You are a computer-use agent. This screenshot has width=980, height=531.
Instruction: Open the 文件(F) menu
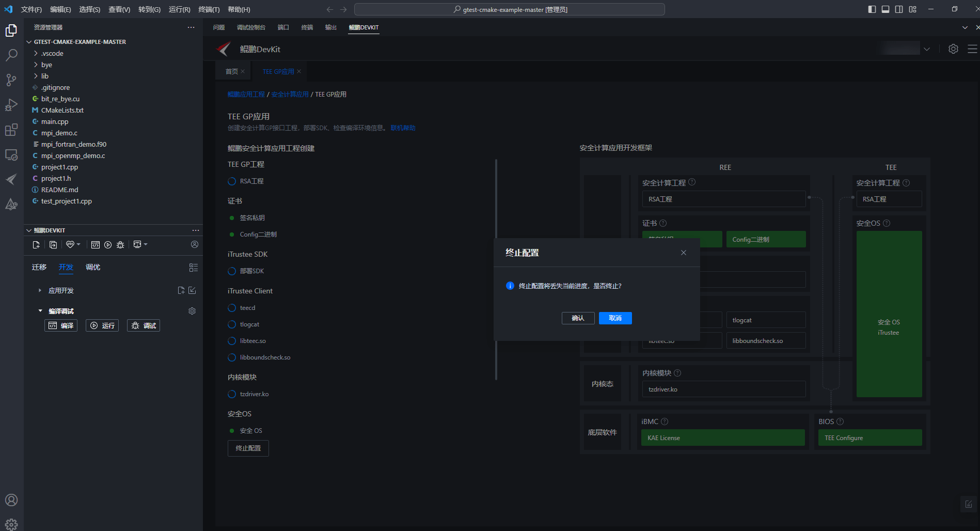pyautogui.click(x=31, y=9)
